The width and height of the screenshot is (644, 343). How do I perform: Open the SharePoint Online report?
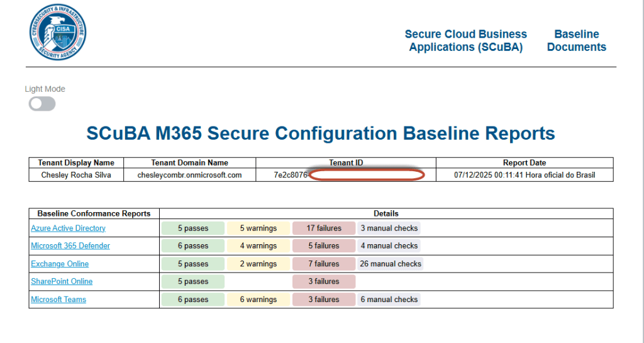click(62, 281)
